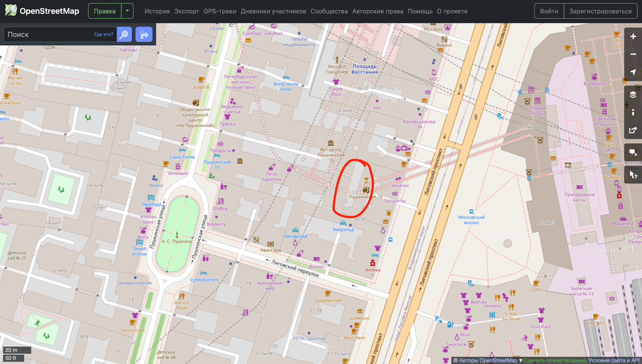Click the OldBoy barbershop label

(220, 208)
